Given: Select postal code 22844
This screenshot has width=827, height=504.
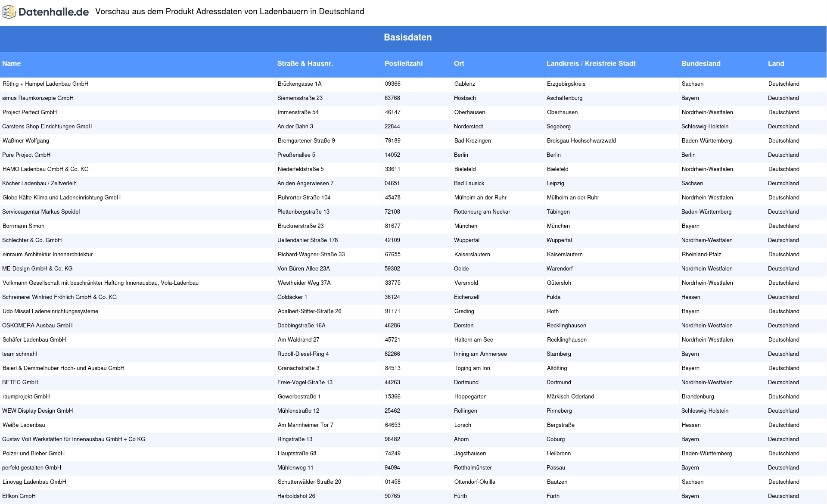Looking at the screenshot, I should point(392,126).
